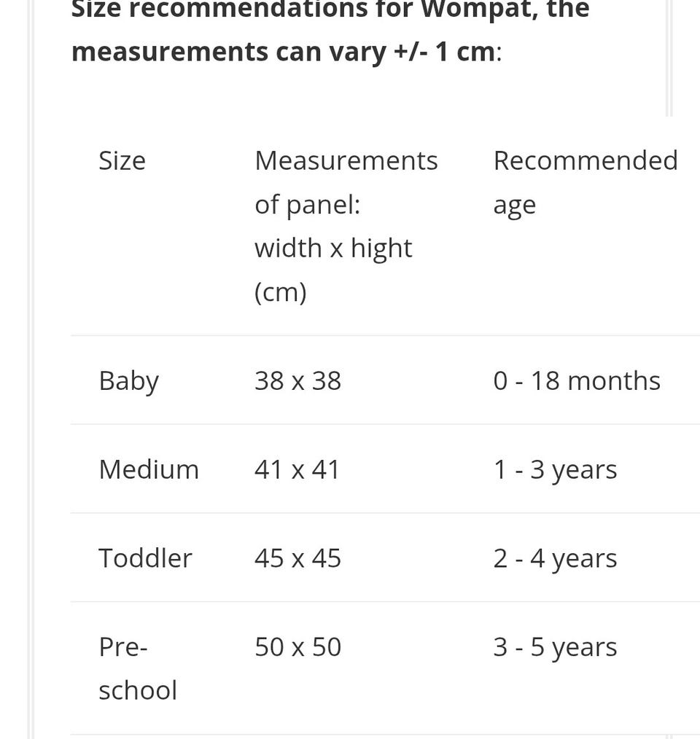
Task: Click the "width x hight" header line
Action: coord(333,249)
